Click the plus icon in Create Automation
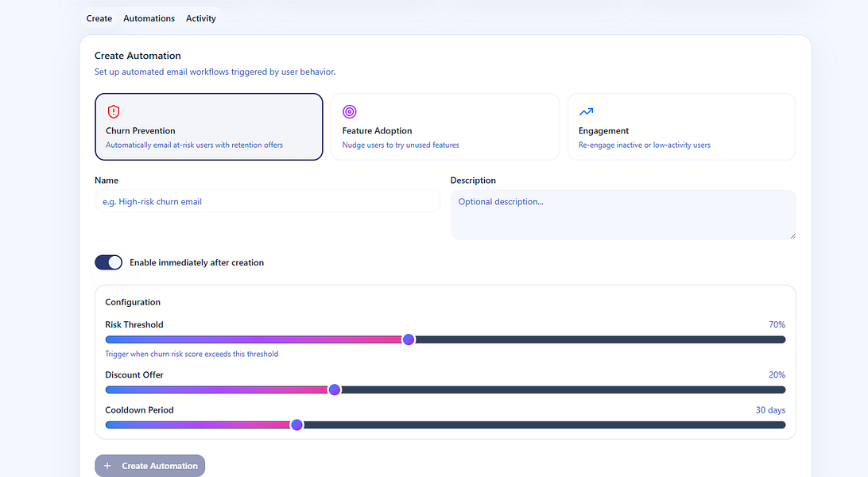The width and height of the screenshot is (868, 477). tap(107, 466)
